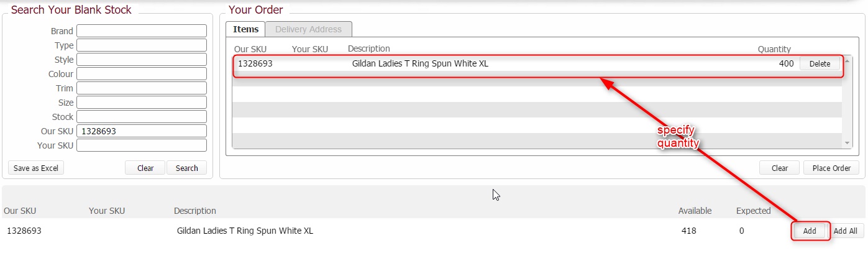Click the order list scrollbar down arrow
Screen dimensions: 868x253
point(847,144)
